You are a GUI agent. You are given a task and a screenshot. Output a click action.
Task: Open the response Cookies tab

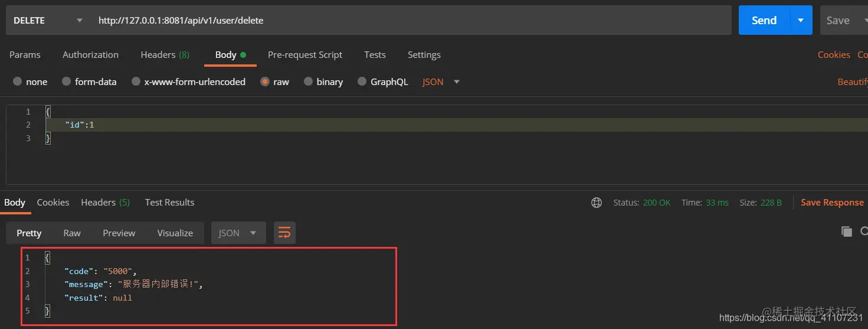[x=53, y=202]
